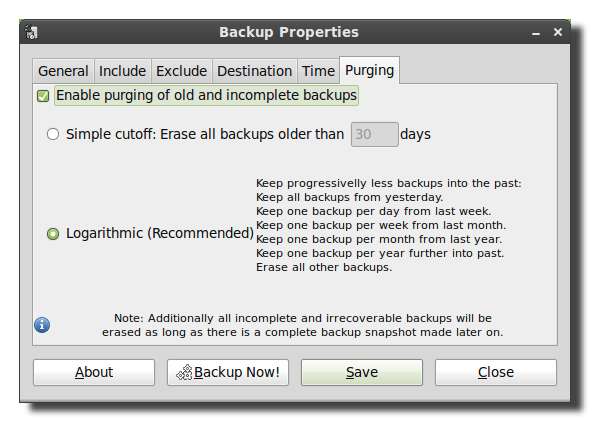Toggle Enable purging of old backups checkbox
Image resolution: width=601 pixels, height=430 pixels.
(43, 96)
